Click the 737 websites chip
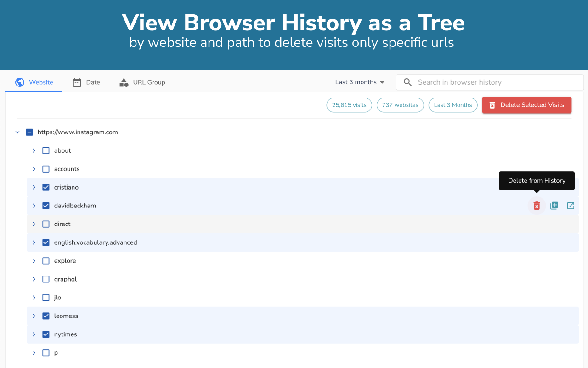 coord(400,105)
